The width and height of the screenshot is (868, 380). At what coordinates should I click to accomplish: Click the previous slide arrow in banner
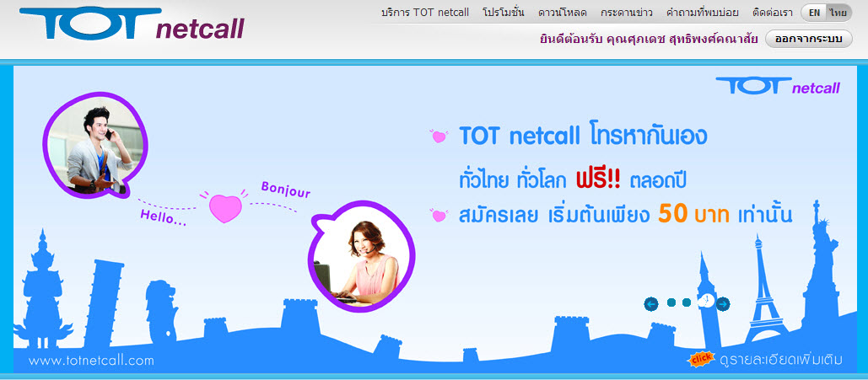651,303
